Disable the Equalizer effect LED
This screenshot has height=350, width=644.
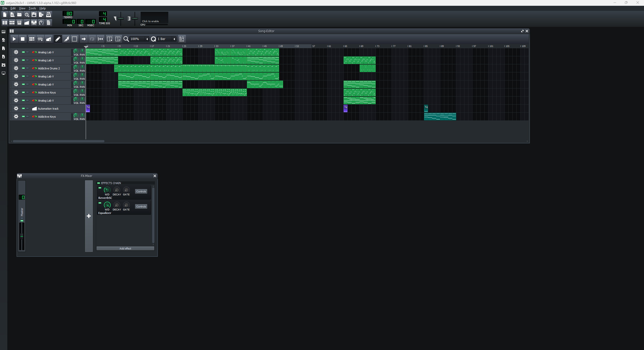coord(100,203)
